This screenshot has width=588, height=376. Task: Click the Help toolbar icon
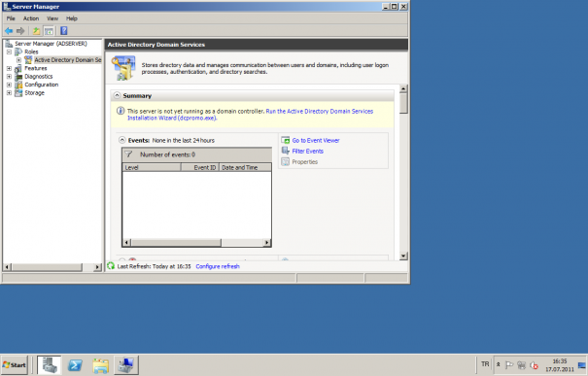pyautogui.click(x=64, y=31)
